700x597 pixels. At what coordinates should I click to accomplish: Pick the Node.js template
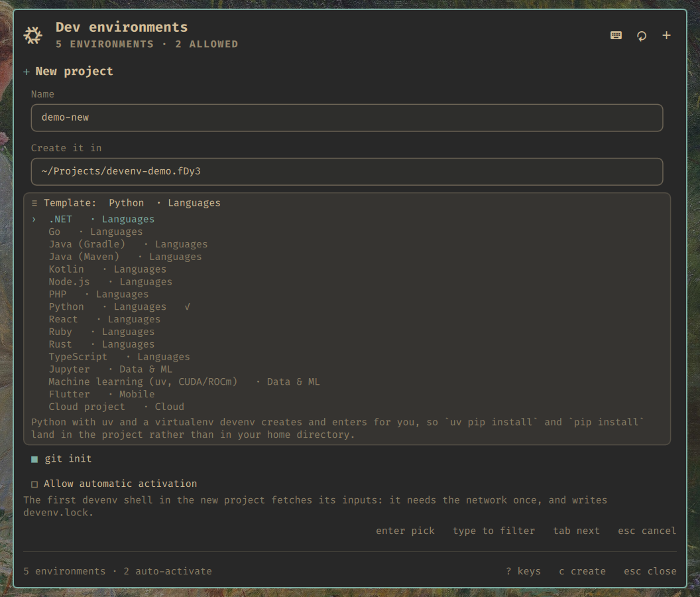[x=347, y=281]
